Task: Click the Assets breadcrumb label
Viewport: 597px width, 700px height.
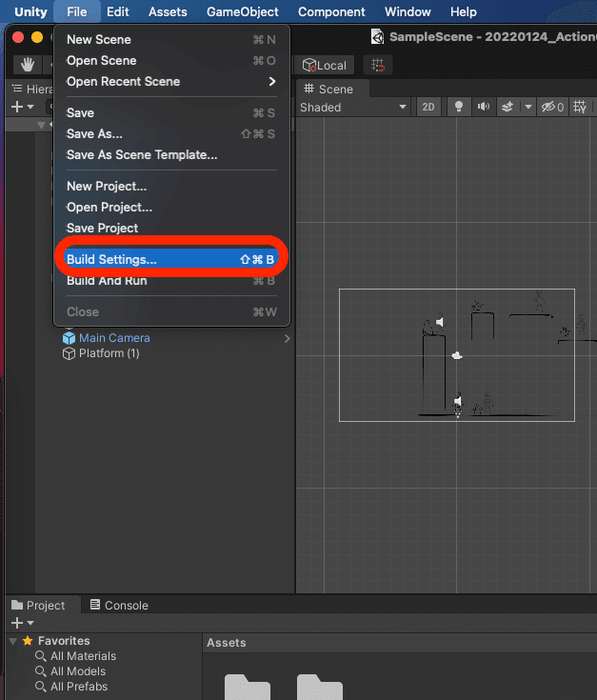Action: click(x=227, y=643)
